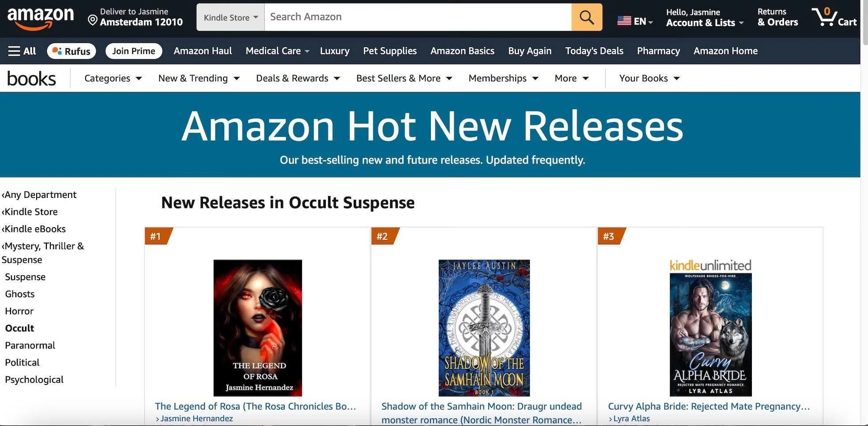Image resolution: width=868 pixels, height=426 pixels.
Task: Click the orange search magnifier button
Action: [x=586, y=17]
